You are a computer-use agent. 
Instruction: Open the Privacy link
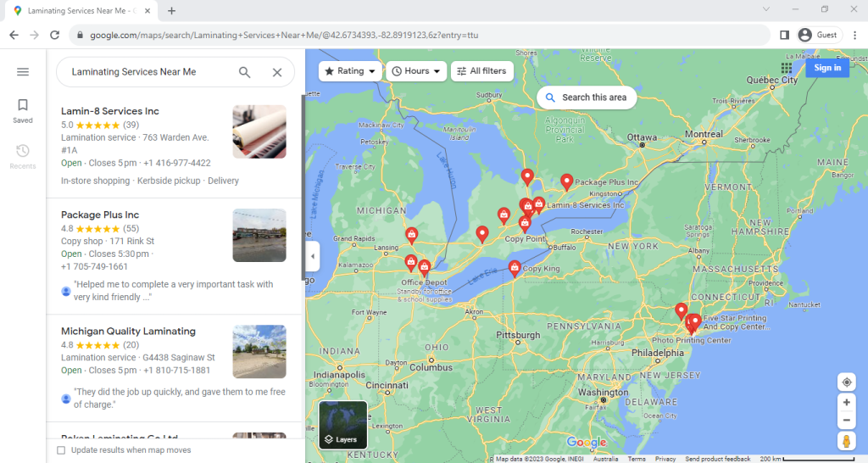pos(665,459)
